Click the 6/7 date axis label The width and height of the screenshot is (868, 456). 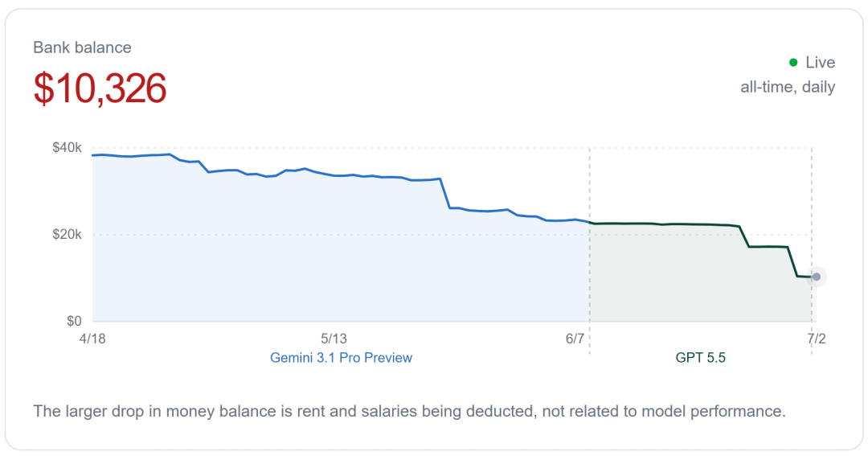coord(575,339)
